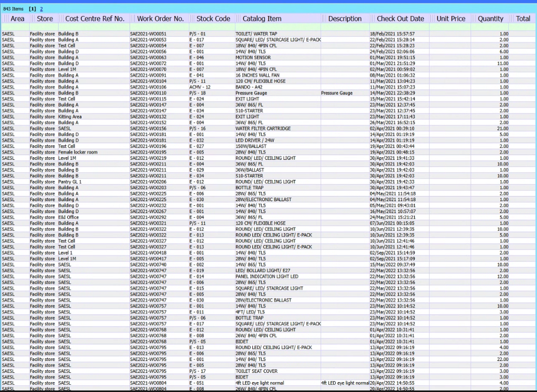This screenshot has width=537, height=392.
Task: Select stock code 'P/S - 18'
Action: coord(197,93)
